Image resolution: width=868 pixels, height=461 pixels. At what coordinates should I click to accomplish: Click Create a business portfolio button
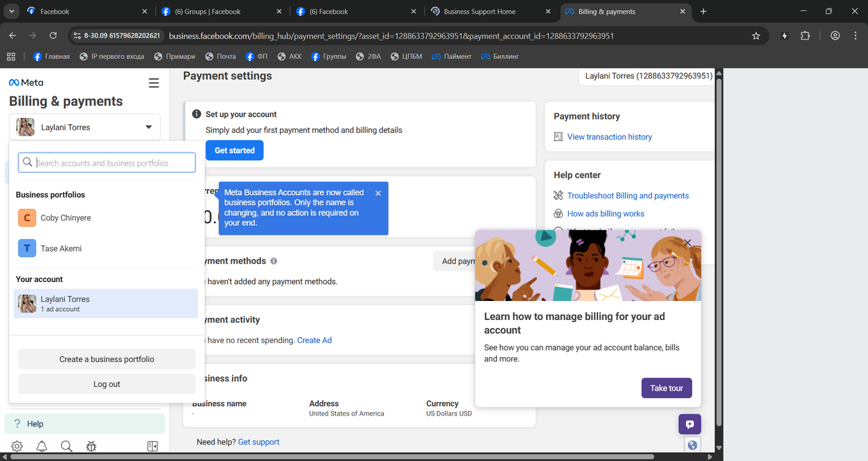[106, 359]
